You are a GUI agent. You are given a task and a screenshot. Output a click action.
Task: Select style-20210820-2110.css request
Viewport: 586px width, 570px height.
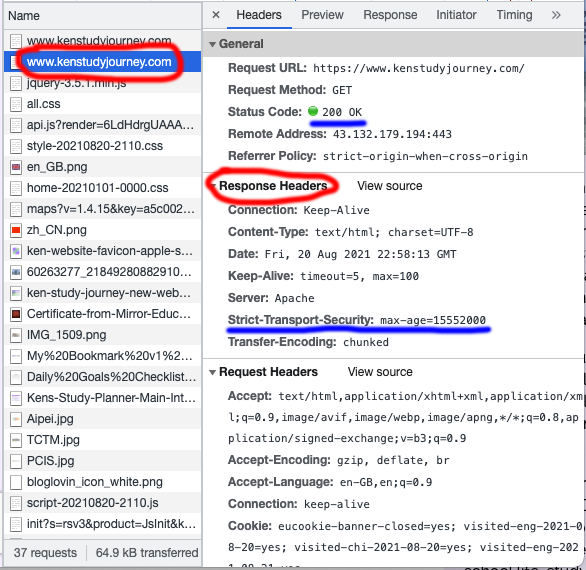[x=103, y=145]
